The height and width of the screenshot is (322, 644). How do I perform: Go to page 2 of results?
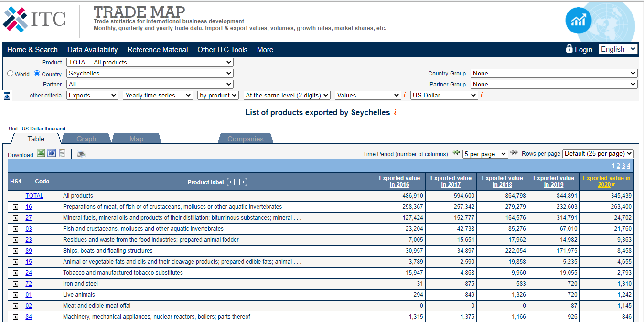(618, 166)
